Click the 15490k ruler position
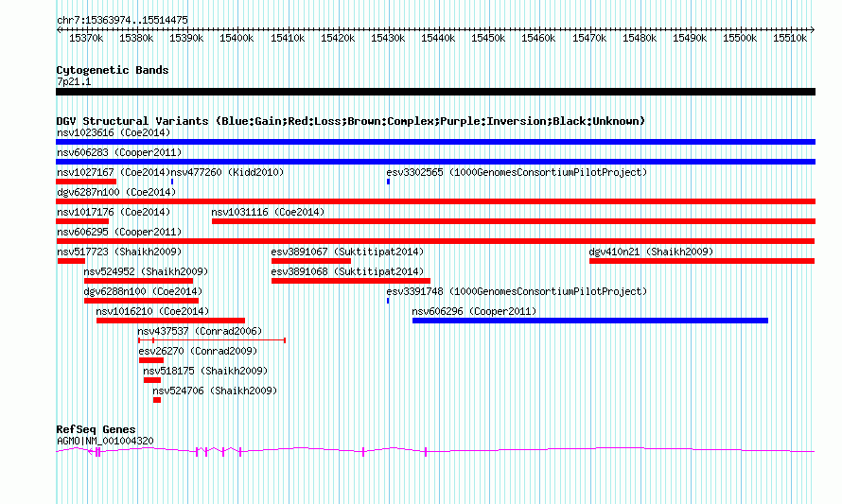842x504 pixels. click(690, 38)
